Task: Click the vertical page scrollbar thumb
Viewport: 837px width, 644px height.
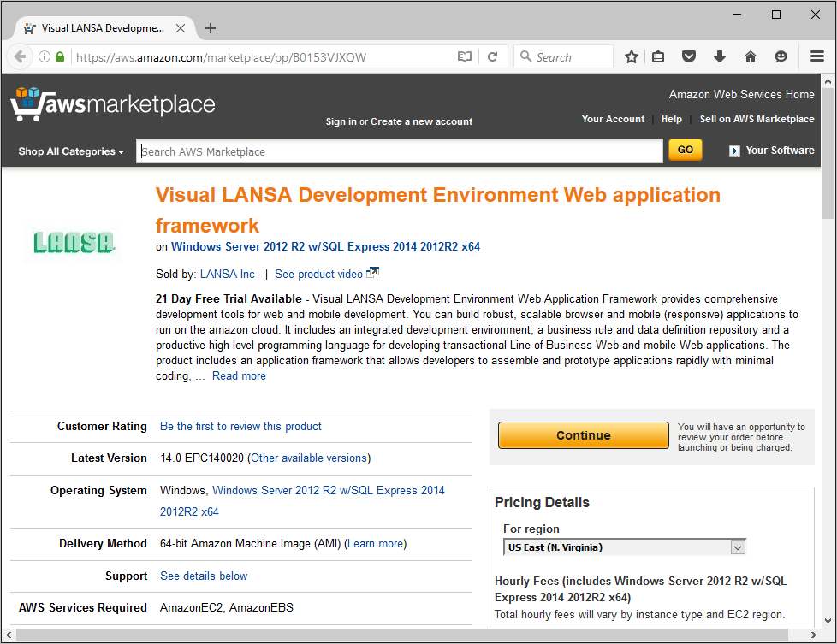Action: (x=828, y=154)
